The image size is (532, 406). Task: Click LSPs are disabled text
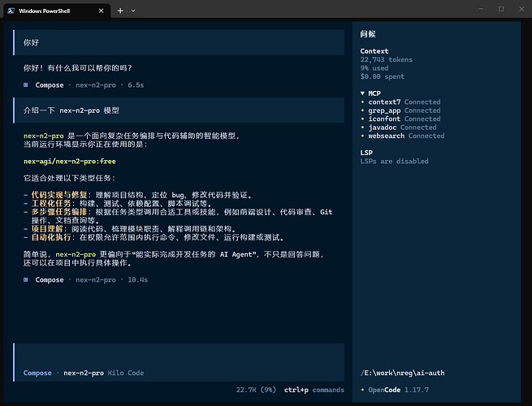click(394, 161)
